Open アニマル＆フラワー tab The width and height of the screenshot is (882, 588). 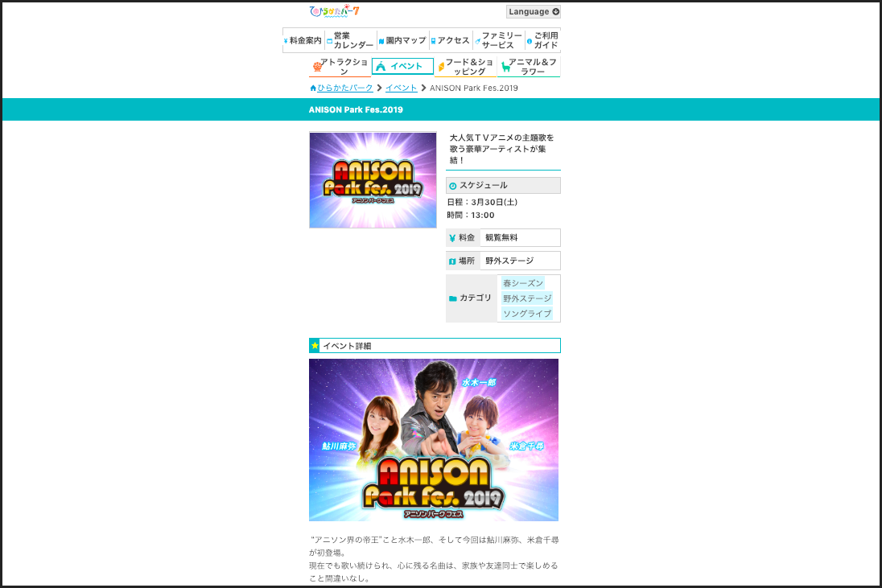pyautogui.click(x=529, y=67)
